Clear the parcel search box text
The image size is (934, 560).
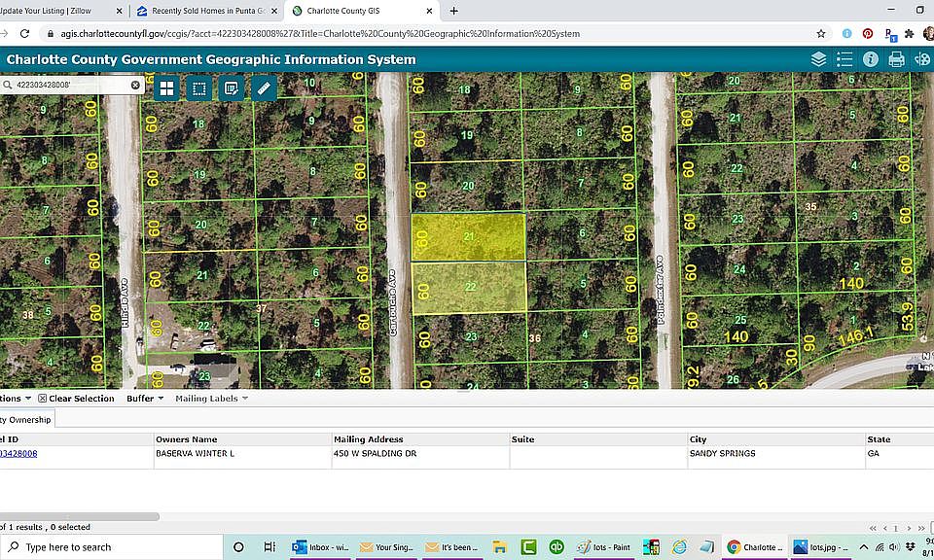point(135,86)
